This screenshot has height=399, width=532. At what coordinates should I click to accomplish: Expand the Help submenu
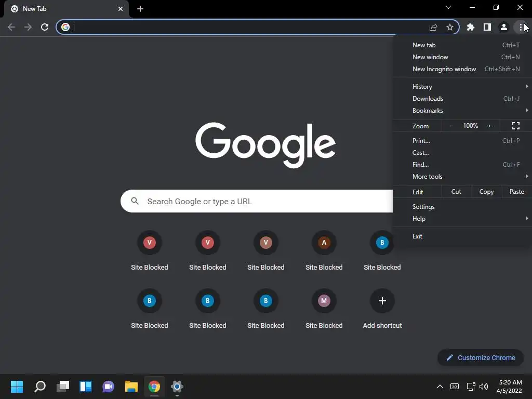[462, 219]
